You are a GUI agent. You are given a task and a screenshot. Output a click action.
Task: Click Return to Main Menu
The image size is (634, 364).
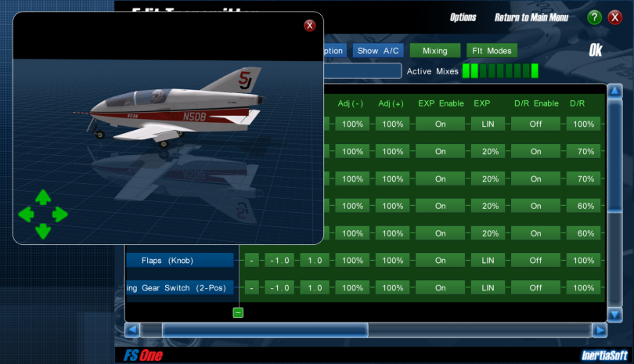point(531,17)
